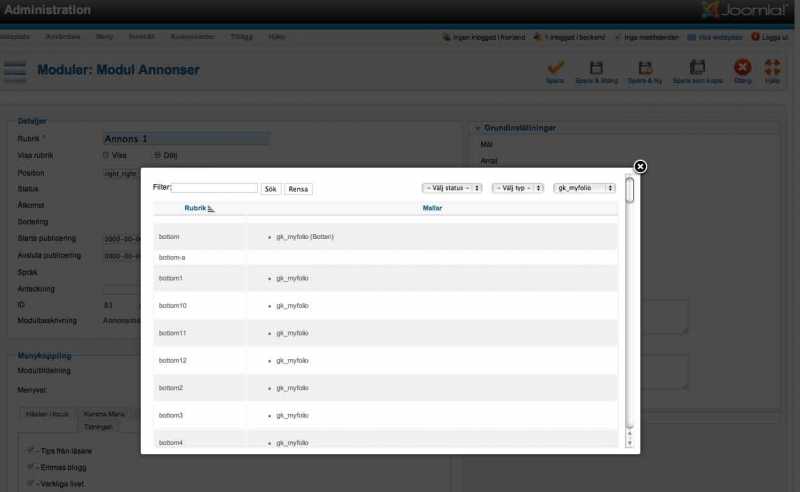Select the bottom2 position row
Viewport: 800px width, 492px height.
pyautogui.click(x=385, y=388)
